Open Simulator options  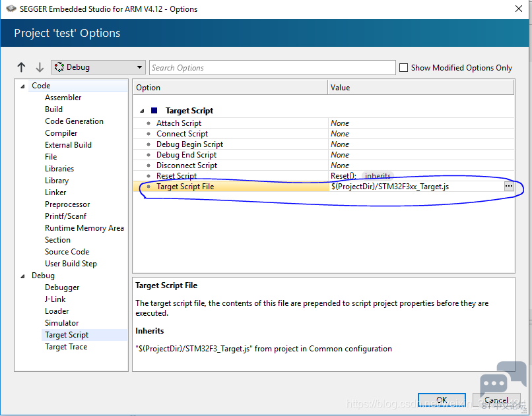62,323
